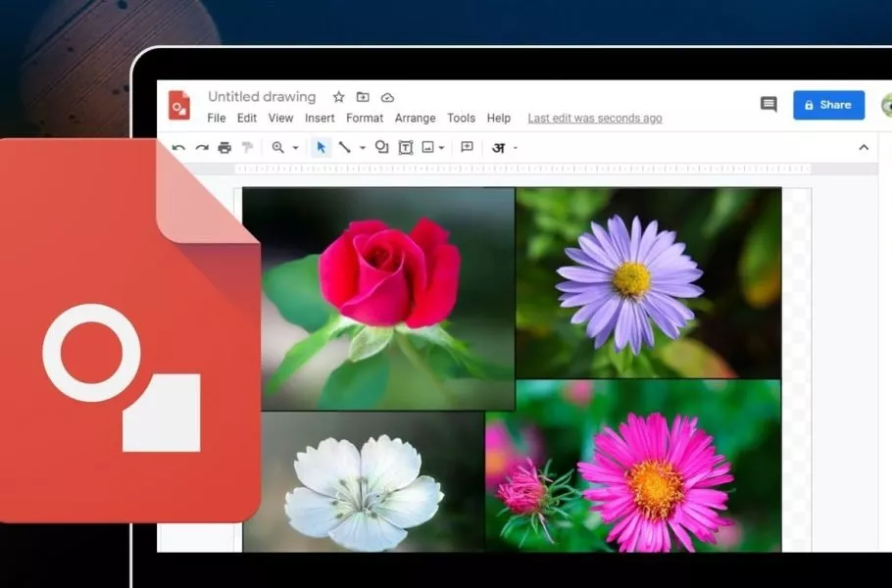Image resolution: width=892 pixels, height=588 pixels.
Task: Click the zoom magnifier tool
Action: point(277,148)
